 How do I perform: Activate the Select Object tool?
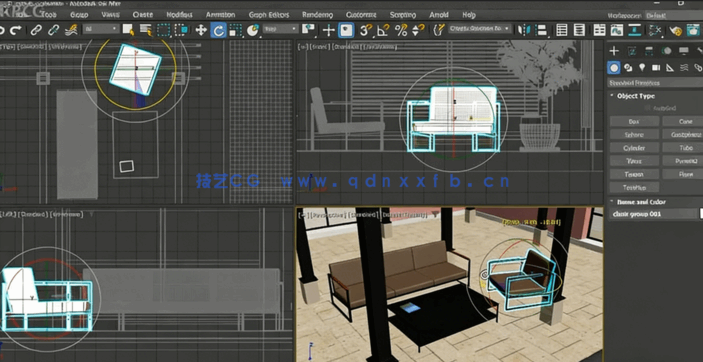pos(128,30)
